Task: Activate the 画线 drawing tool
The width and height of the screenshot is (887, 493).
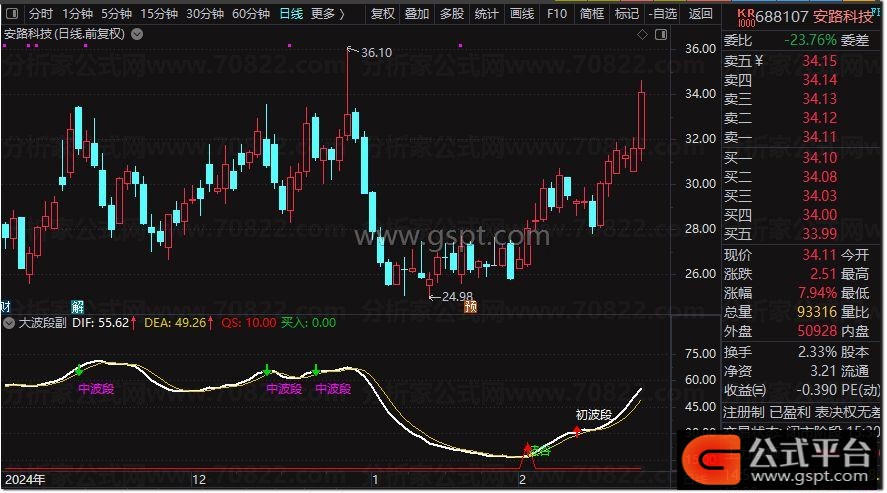Action: 522,13
